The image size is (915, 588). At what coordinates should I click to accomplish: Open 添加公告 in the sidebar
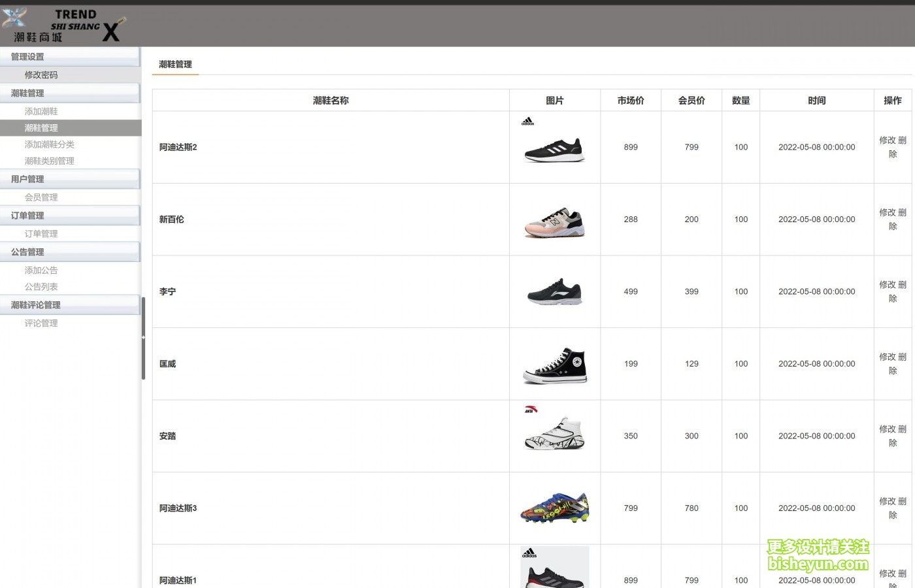[x=41, y=270]
